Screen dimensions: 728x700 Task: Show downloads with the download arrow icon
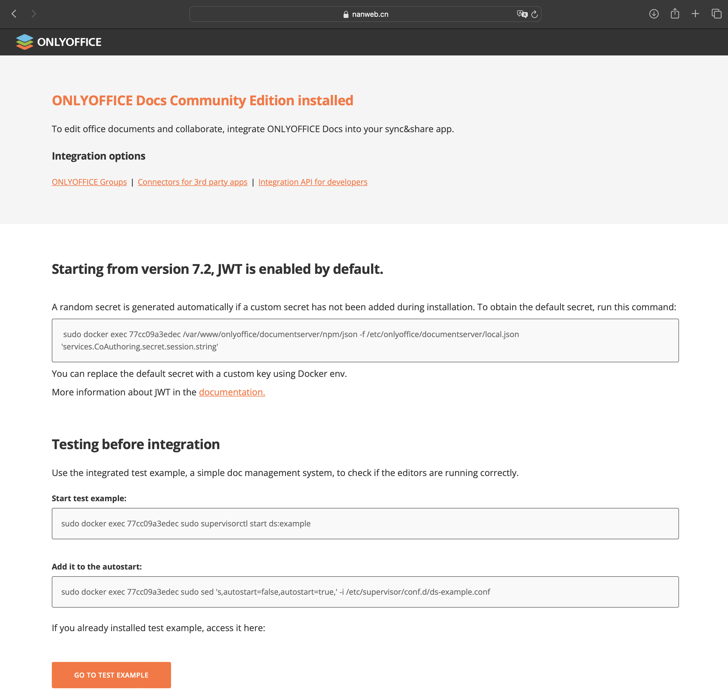coord(654,14)
